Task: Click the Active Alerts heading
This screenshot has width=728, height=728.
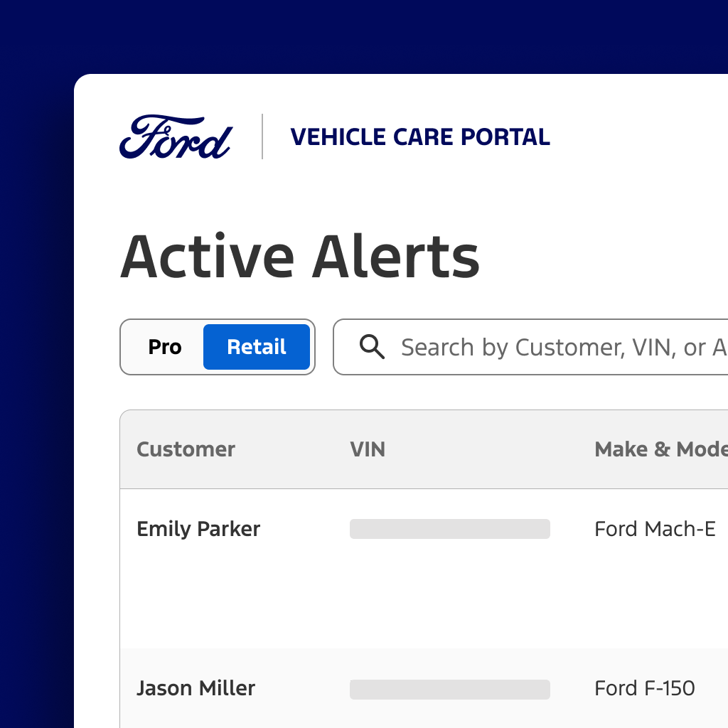Action: tap(300, 256)
